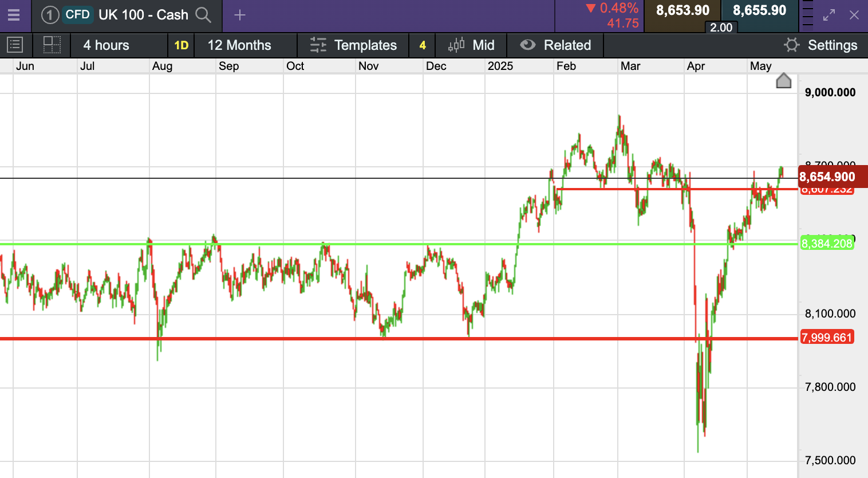Add a new chart tab with plus
Image resolution: width=868 pixels, height=478 pixels.
coord(240,15)
